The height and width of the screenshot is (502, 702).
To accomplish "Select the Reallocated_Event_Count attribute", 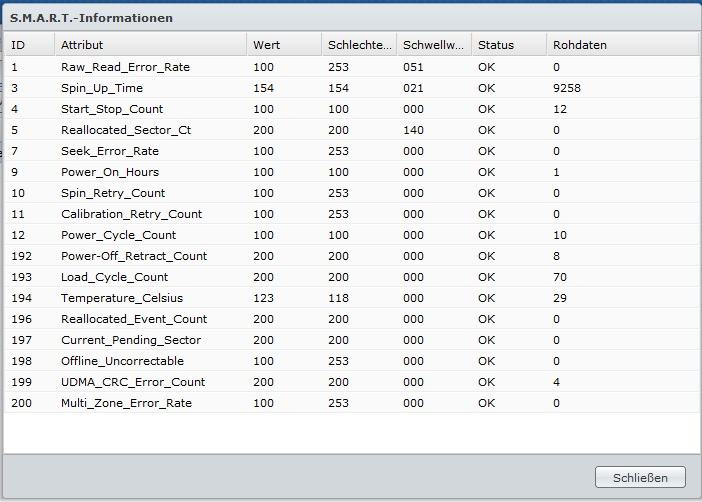I will click(x=134, y=319).
